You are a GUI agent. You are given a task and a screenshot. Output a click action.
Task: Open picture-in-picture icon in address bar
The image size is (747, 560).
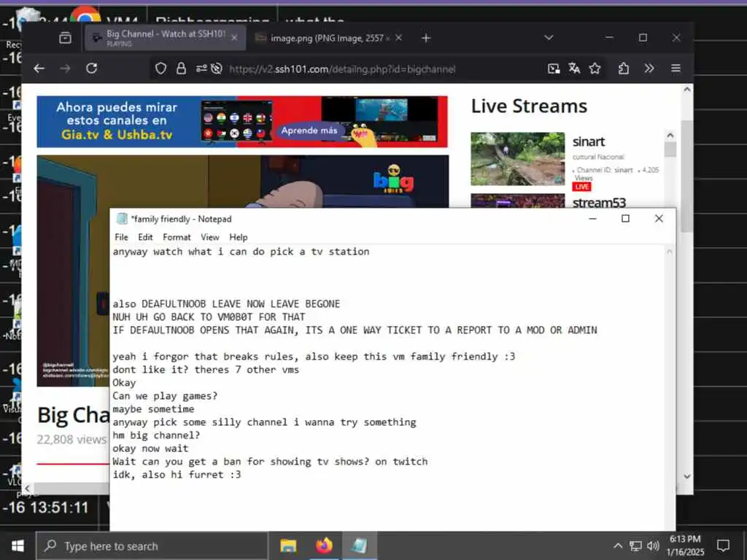click(x=554, y=69)
